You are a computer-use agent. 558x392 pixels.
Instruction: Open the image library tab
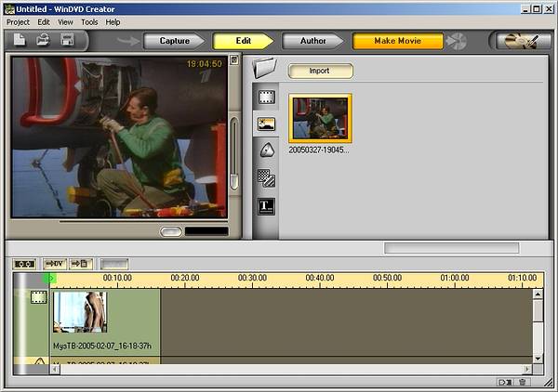[x=267, y=123]
